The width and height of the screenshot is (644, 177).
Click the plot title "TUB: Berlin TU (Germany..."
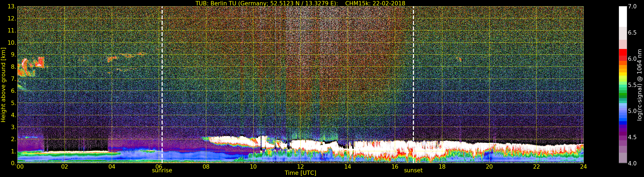300,3
